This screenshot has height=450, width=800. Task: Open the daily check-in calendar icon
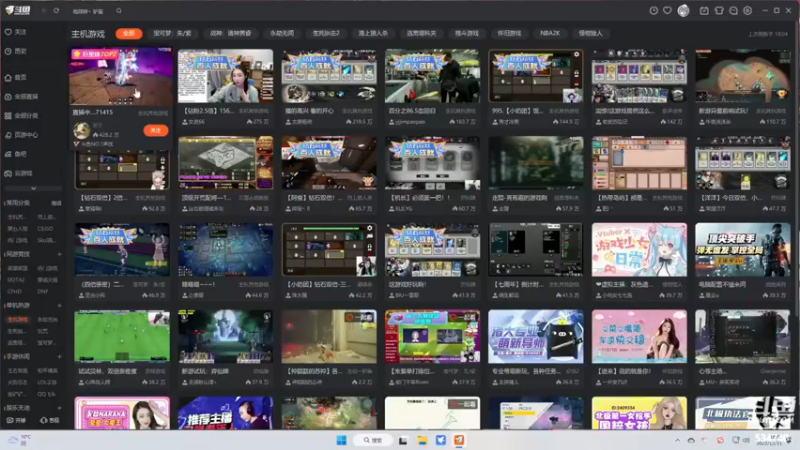coord(704,11)
